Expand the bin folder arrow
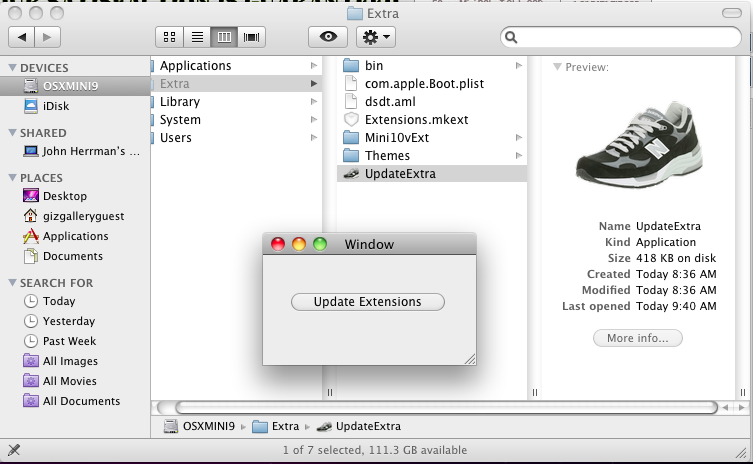Viewport: 753px width, 464px height. coord(519,65)
